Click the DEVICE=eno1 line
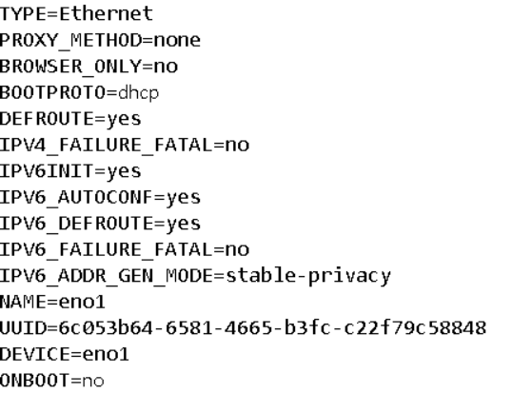 click(x=65, y=354)
